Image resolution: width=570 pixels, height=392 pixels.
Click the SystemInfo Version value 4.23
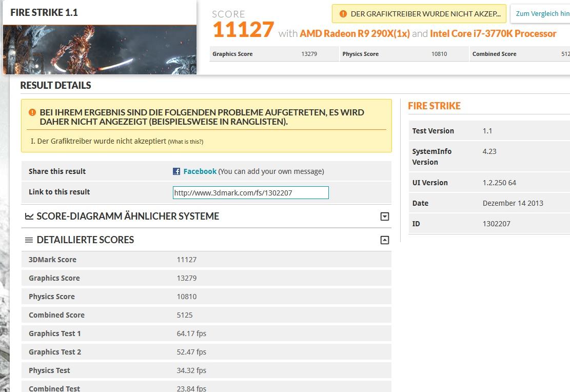point(489,152)
